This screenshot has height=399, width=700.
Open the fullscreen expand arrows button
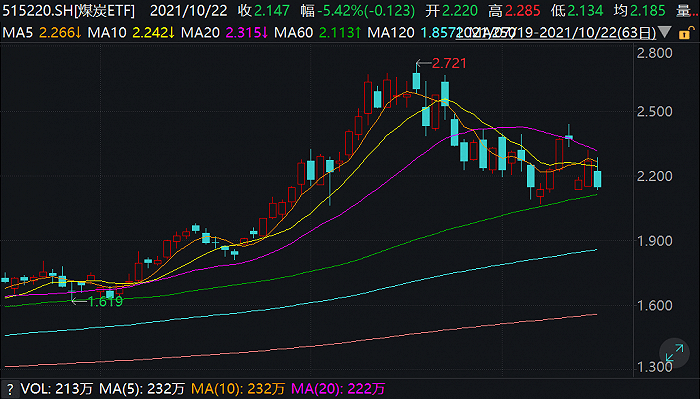pos(674,353)
